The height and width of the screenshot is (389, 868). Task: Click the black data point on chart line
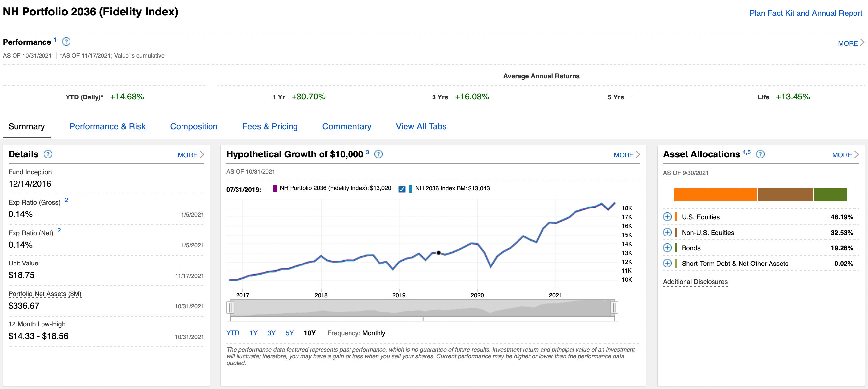[x=439, y=253]
